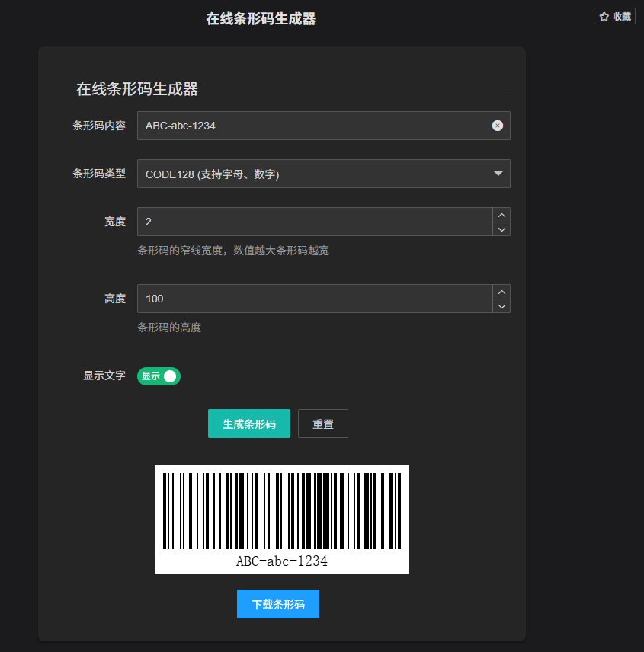Viewport: 644px width, 652px height.
Task: Click the 条形码类型 label
Action: [99, 174]
